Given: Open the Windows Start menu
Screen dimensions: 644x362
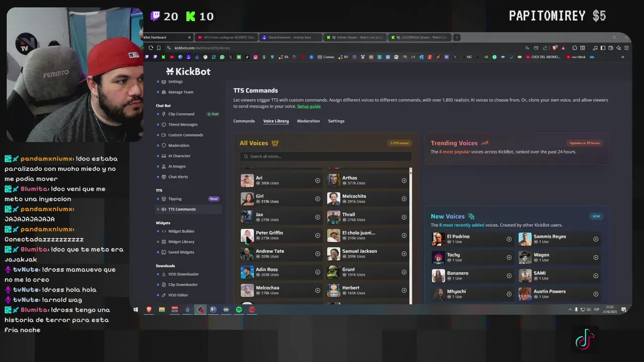Looking at the screenshot, I should (136, 310).
